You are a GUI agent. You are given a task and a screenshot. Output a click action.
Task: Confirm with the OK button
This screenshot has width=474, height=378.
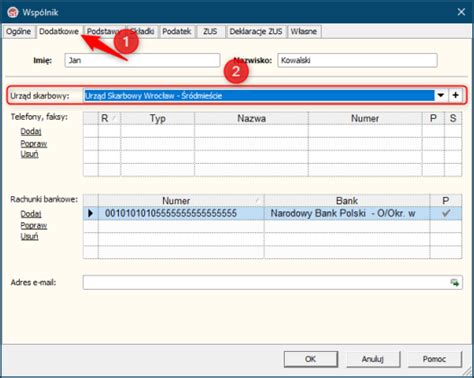tap(311, 359)
